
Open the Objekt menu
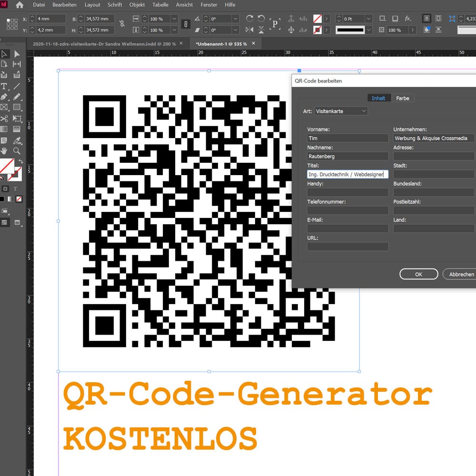coord(137,5)
